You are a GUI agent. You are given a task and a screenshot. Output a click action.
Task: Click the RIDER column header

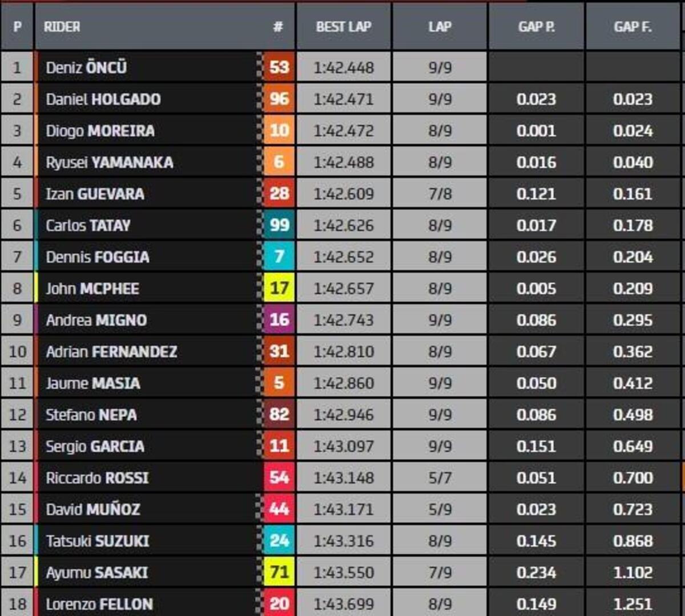pos(62,27)
